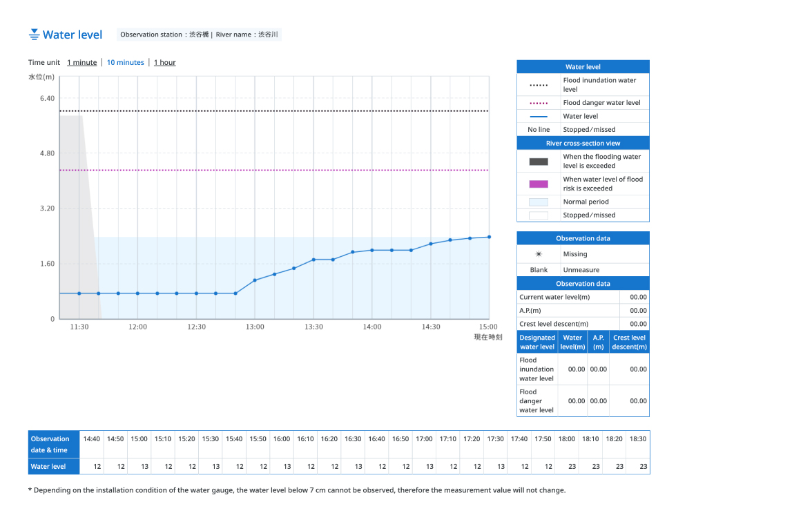Click the No line legend entry
This screenshot has height=522, width=812.
pos(539,130)
